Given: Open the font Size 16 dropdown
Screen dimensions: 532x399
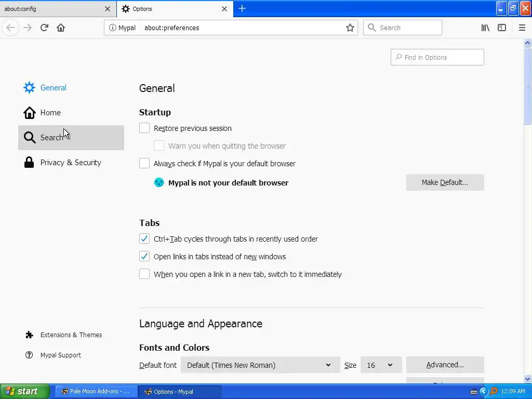Looking at the screenshot, I should point(381,365).
